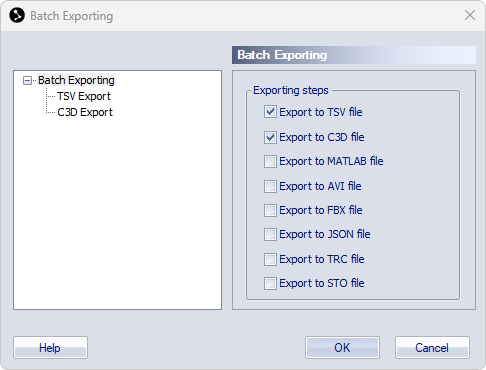Open TSV Export settings page

(x=84, y=96)
